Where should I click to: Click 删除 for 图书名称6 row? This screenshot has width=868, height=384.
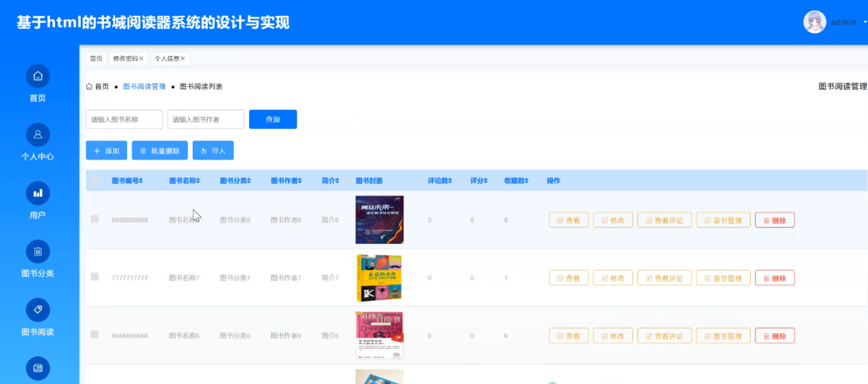[775, 336]
